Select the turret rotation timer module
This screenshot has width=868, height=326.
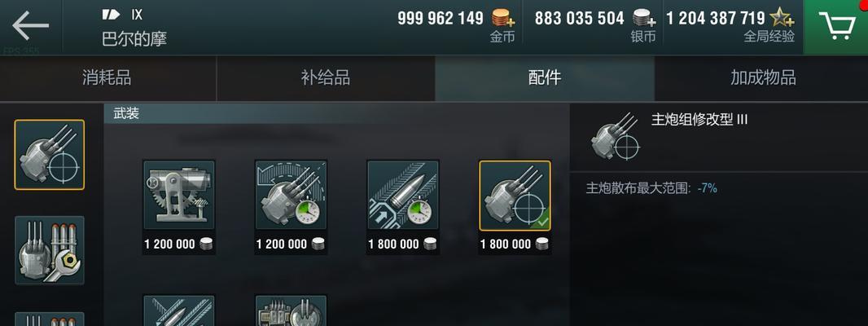point(291,195)
